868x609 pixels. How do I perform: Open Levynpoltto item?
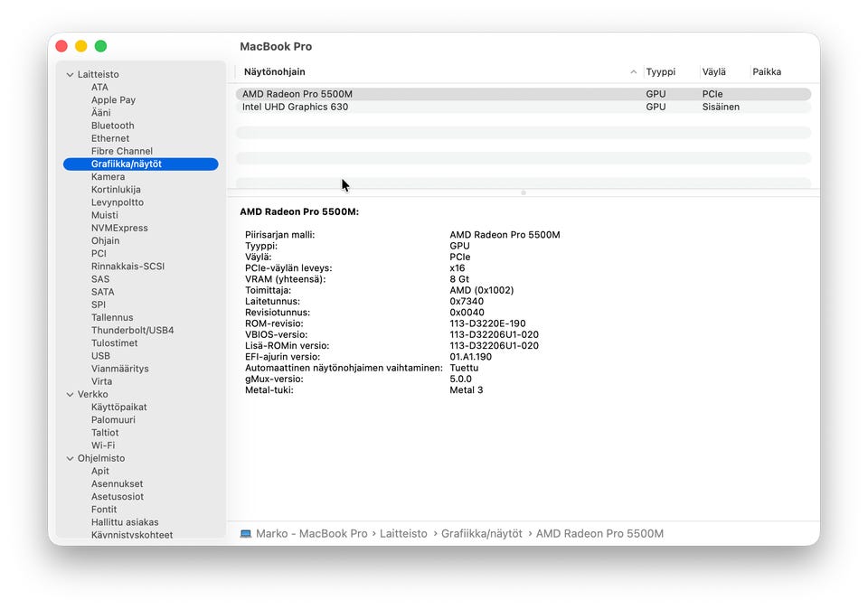[118, 202]
